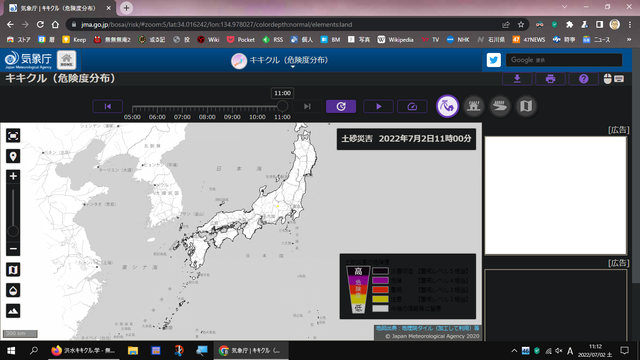Expand the bookmarks overflow chevron
This screenshot has height=360, width=640.
click(629, 40)
